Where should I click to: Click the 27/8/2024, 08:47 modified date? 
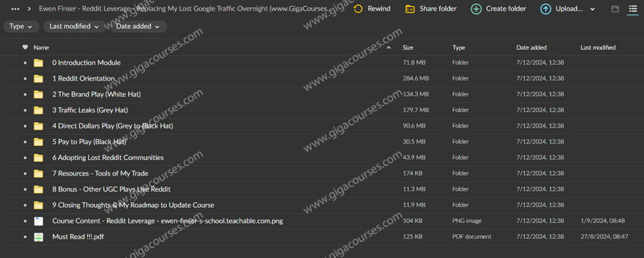(x=604, y=237)
